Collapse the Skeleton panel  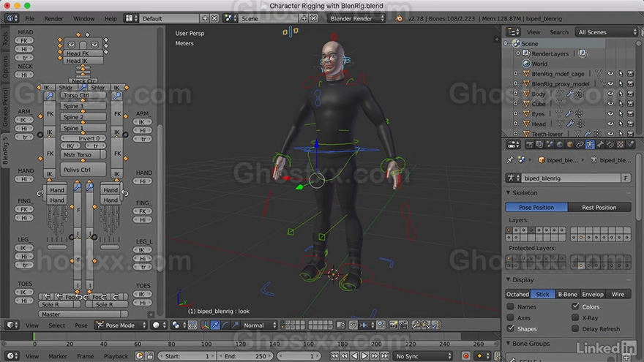509,192
